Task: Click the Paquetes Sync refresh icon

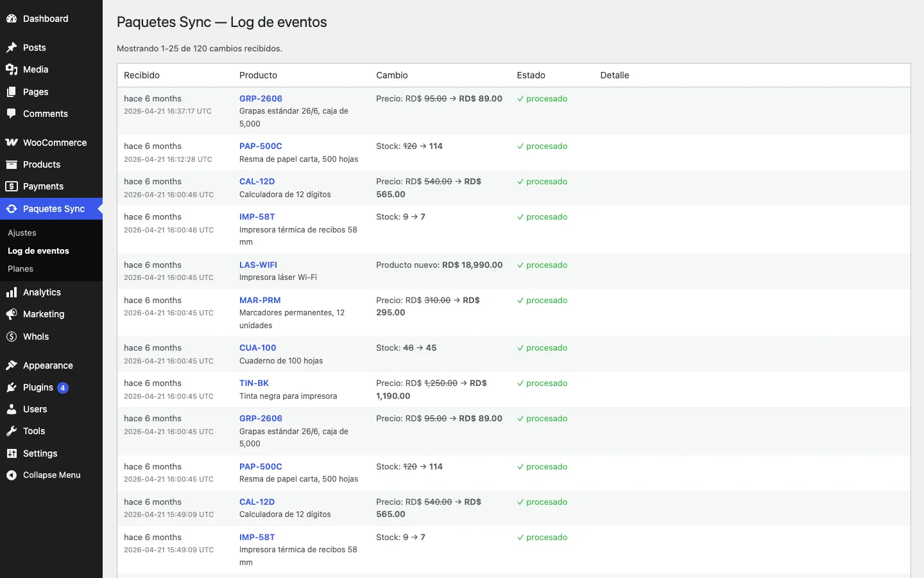Action: (x=12, y=209)
